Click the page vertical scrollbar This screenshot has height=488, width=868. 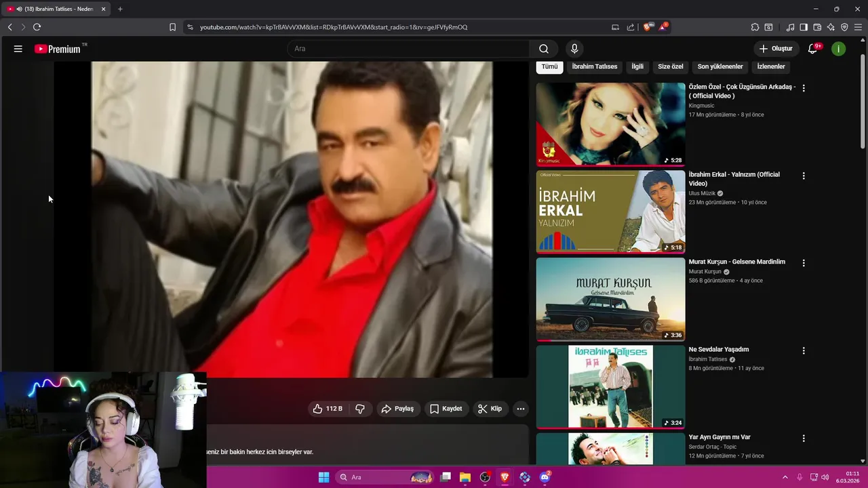(863, 102)
